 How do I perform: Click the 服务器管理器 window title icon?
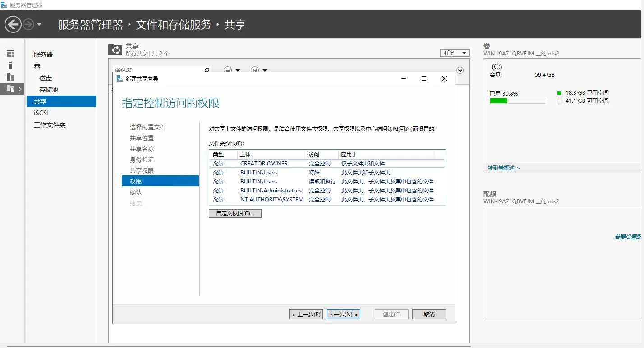click(5, 5)
